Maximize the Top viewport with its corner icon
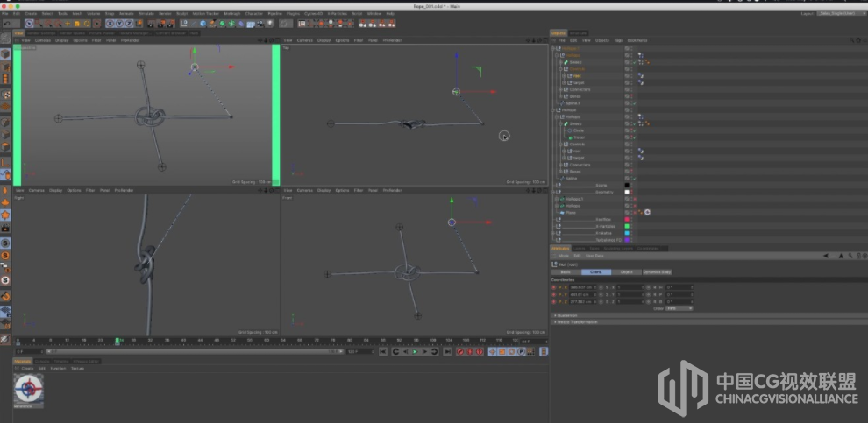The width and height of the screenshot is (868, 423). 544,40
